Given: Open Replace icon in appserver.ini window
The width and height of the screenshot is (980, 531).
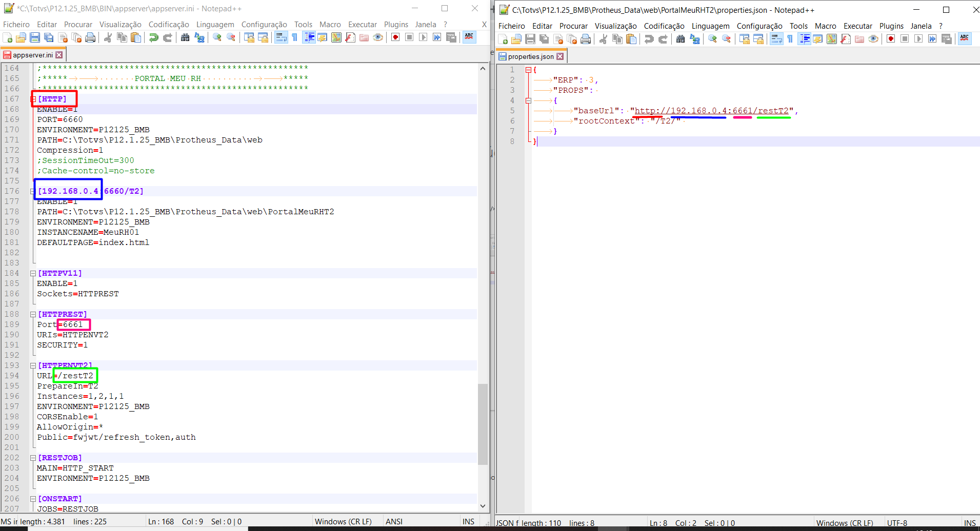Looking at the screenshot, I should coord(199,37).
